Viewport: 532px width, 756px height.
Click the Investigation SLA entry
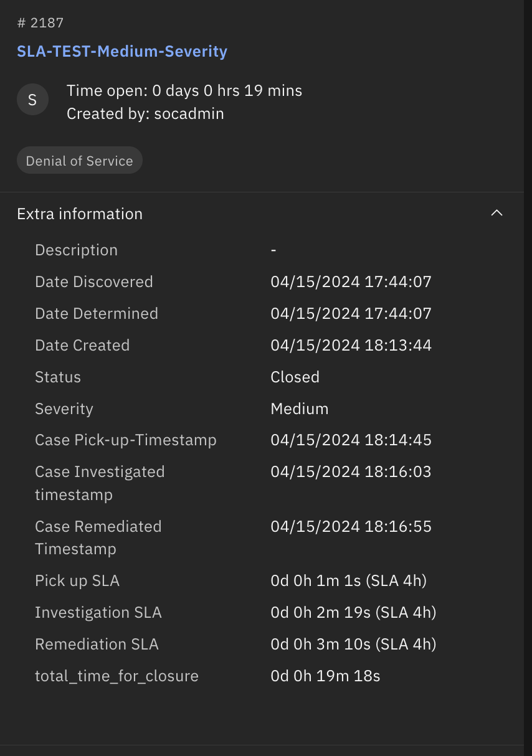tap(353, 612)
